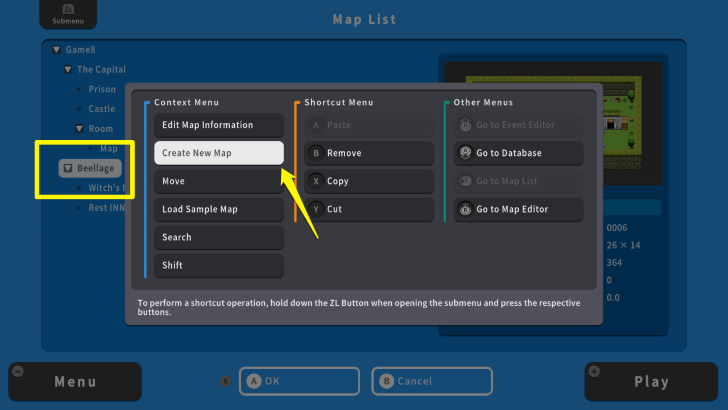Click the minus icon on the Menu button
This screenshot has width=728, height=410.
coord(18,371)
